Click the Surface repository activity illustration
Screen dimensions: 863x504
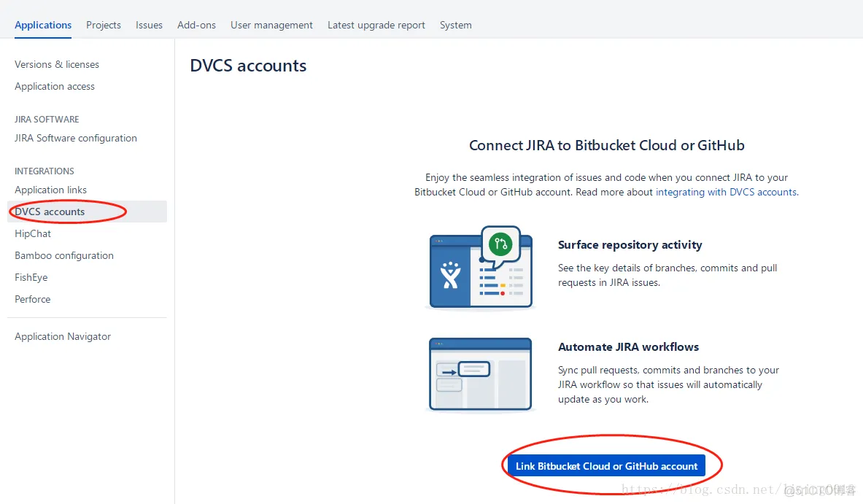click(x=481, y=267)
